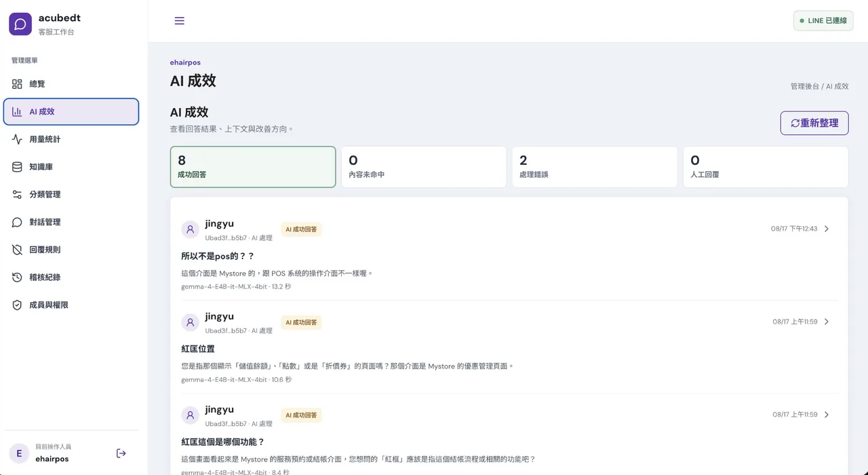Click the AI 成功回答 badge on 所以不是pos的？？
Screen dimensions: 868x475
click(301, 229)
